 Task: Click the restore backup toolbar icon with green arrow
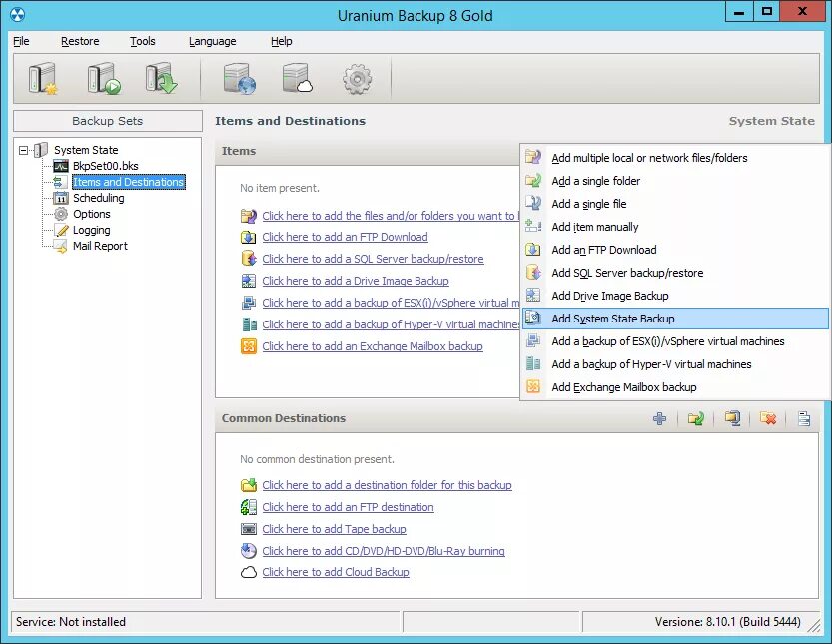[162, 79]
